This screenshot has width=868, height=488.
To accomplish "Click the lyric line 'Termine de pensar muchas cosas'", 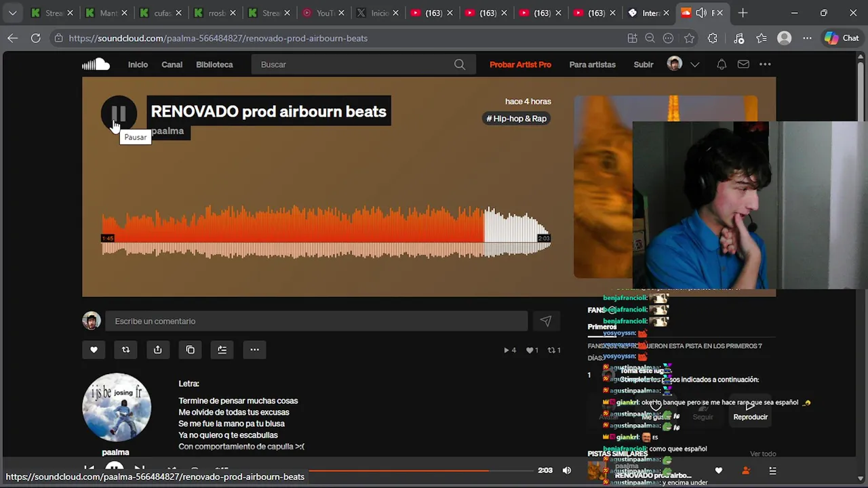I will 238,401.
